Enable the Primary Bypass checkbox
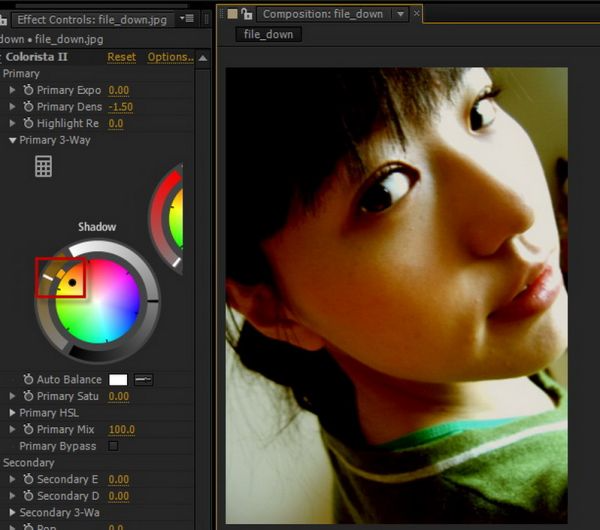 tap(113, 446)
